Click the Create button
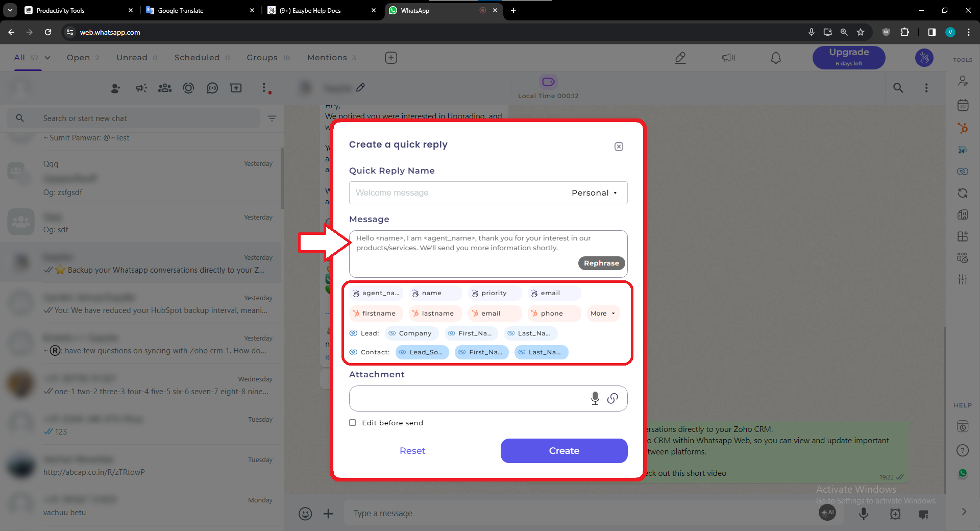Screen dimensions: 980x531 [564, 451]
